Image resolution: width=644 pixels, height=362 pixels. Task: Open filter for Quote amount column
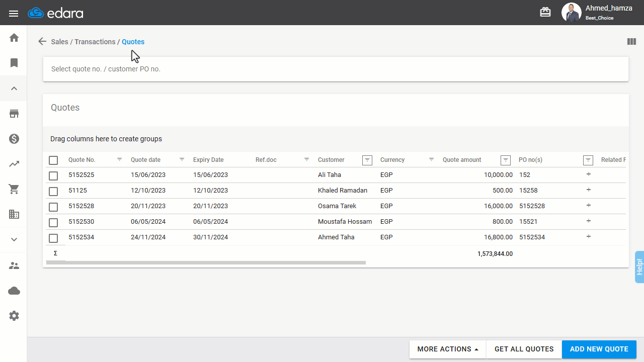506,160
